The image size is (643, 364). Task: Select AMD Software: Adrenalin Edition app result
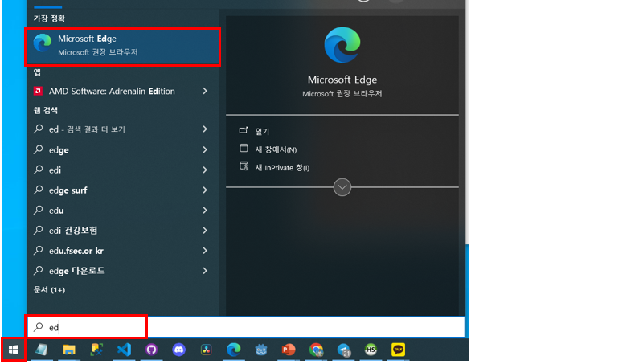pos(123,91)
